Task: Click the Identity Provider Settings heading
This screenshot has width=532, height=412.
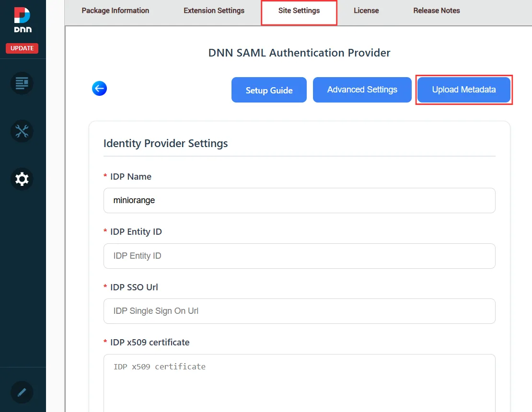Action: pyautogui.click(x=165, y=143)
